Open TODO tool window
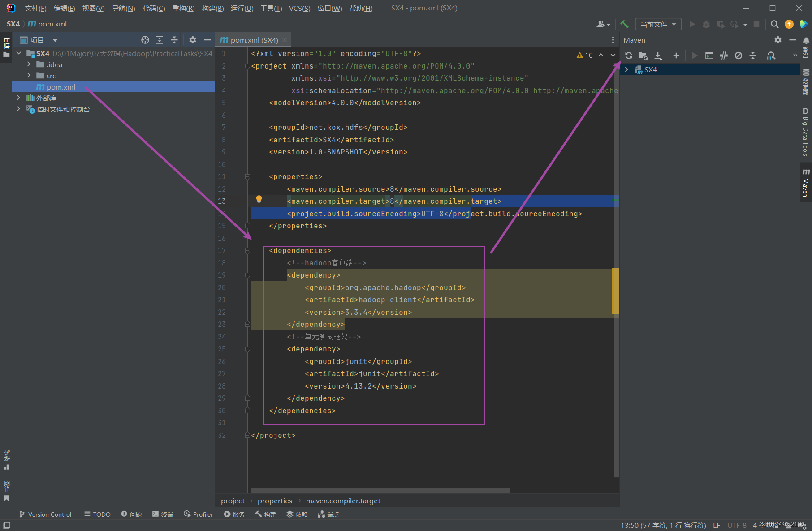812x531 pixels. [97, 514]
